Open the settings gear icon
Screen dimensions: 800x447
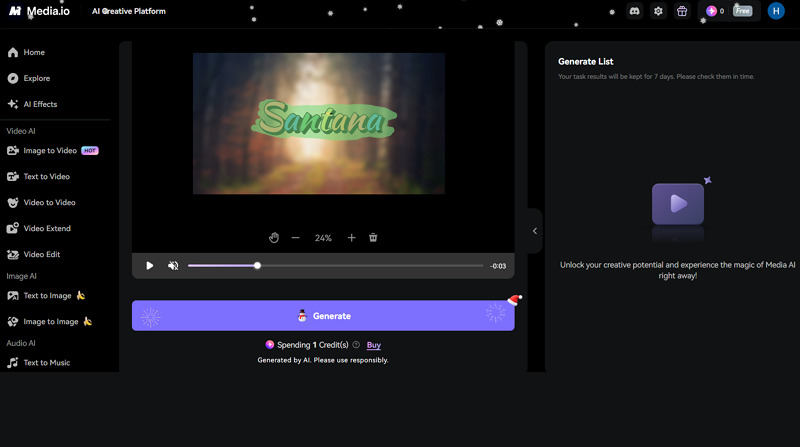pyautogui.click(x=658, y=11)
